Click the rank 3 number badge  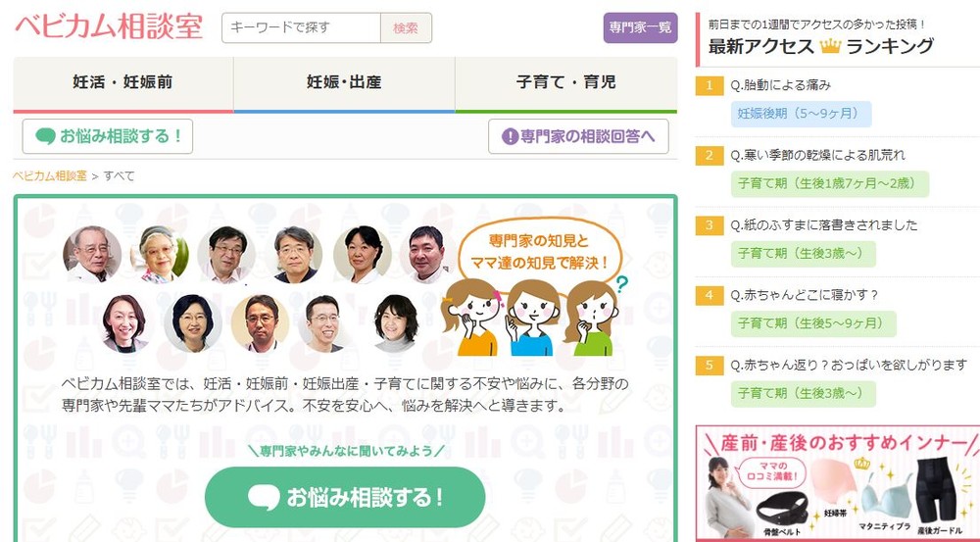pos(709,225)
